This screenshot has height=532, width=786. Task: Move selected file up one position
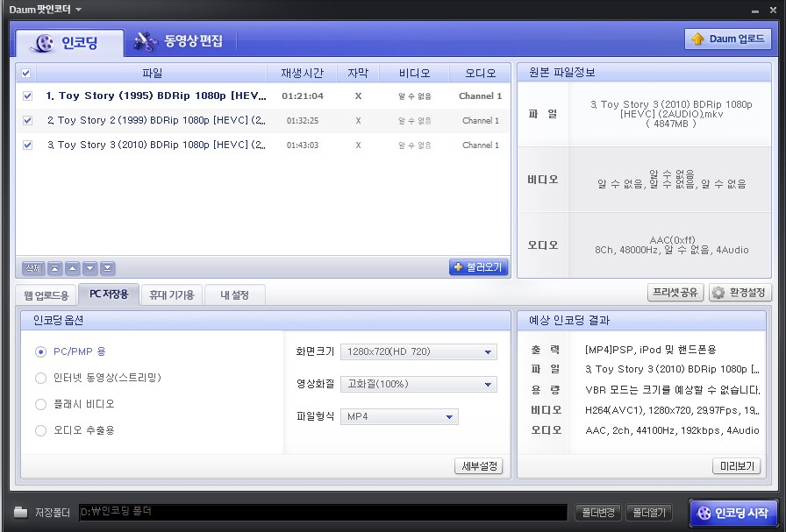[73, 268]
